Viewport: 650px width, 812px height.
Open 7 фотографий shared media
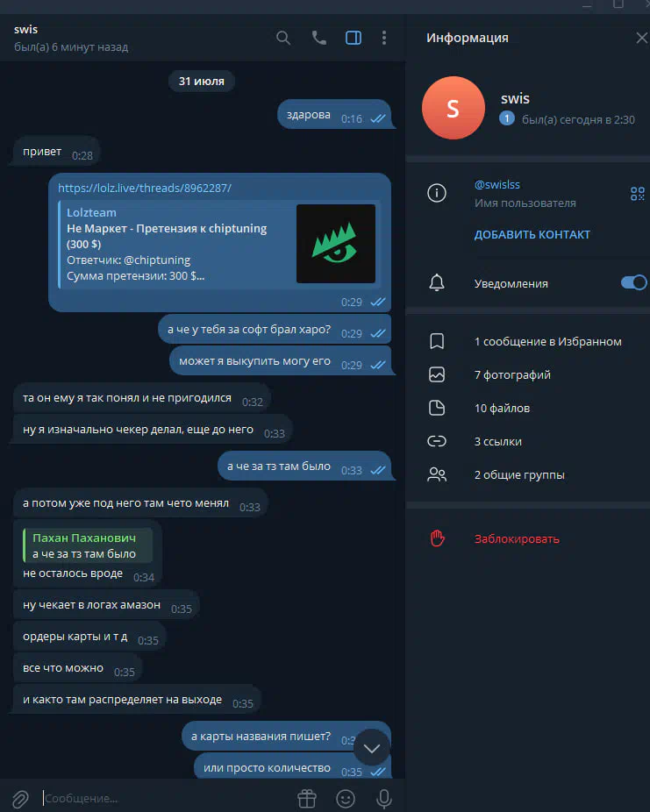pyautogui.click(x=528, y=375)
